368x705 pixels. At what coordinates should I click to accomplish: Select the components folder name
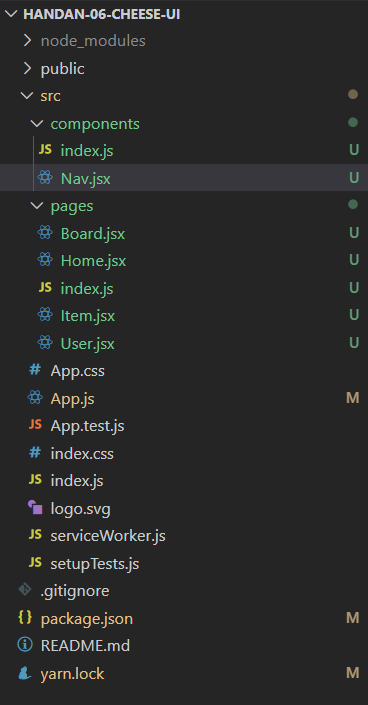click(95, 124)
